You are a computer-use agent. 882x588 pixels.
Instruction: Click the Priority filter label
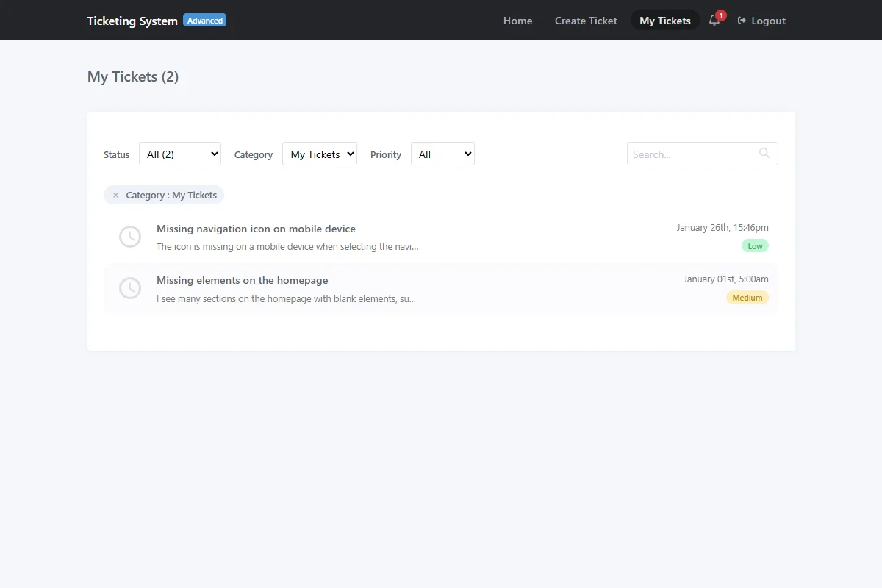[x=386, y=154]
